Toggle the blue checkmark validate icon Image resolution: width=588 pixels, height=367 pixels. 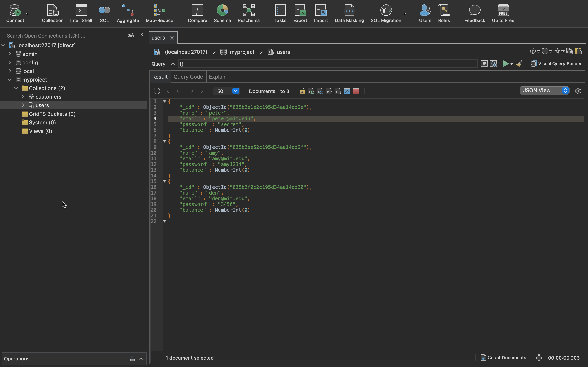click(347, 91)
